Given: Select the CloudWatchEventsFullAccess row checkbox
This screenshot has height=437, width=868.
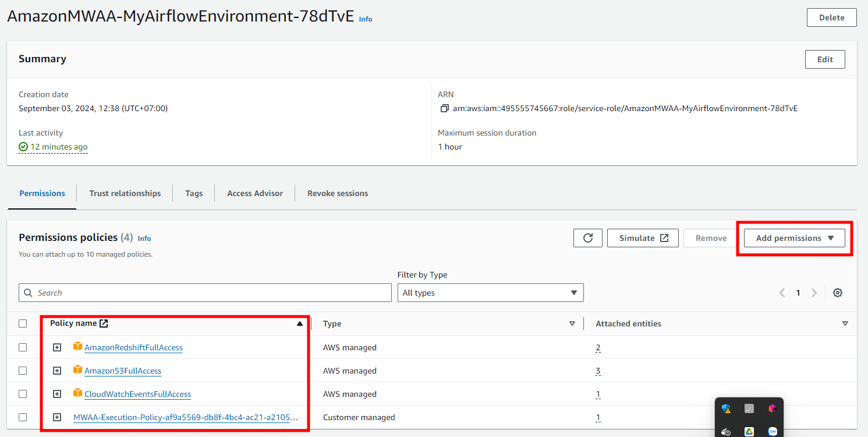Looking at the screenshot, I should (23, 394).
